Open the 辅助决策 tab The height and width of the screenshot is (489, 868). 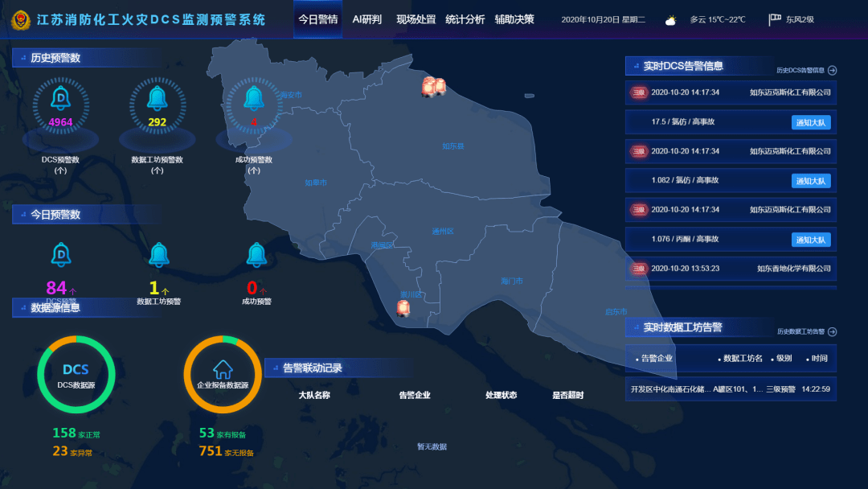pyautogui.click(x=514, y=19)
